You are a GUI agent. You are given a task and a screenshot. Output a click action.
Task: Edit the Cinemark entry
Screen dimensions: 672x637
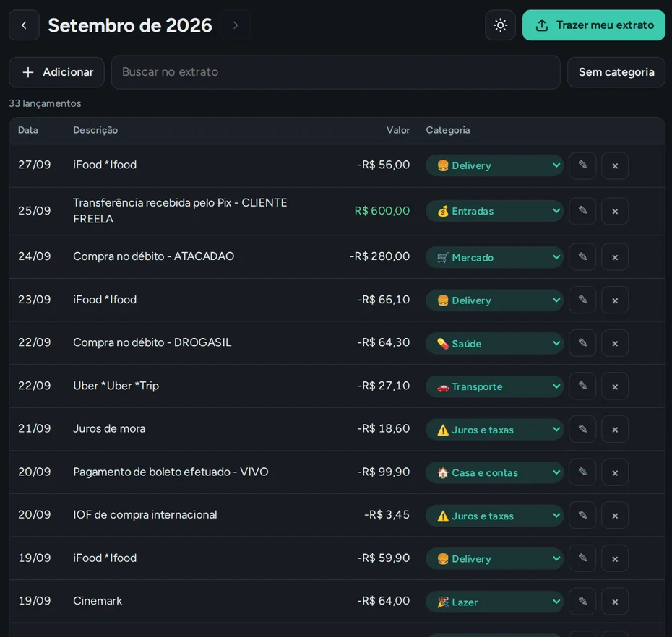[x=582, y=602]
